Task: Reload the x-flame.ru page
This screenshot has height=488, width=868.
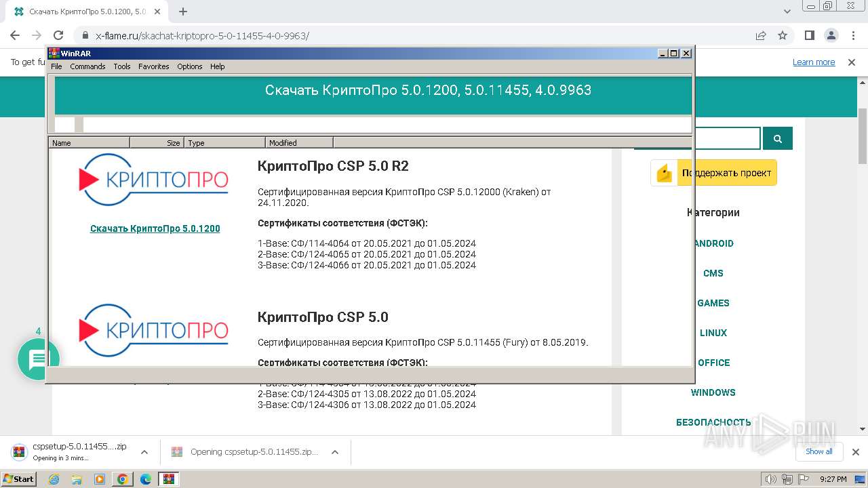Action: 58,35
